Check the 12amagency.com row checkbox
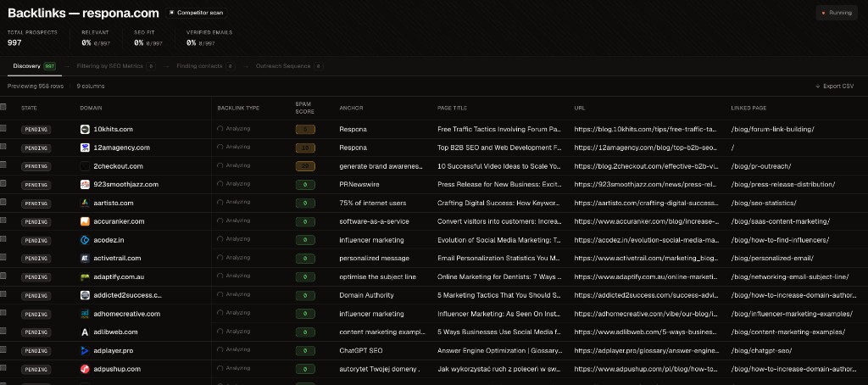Viewport: 868px width, 385px height. [x=3, y=146]
